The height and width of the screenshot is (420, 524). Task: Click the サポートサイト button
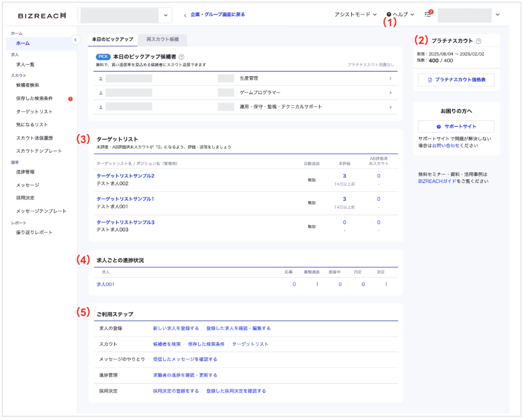tap(456, 126)
